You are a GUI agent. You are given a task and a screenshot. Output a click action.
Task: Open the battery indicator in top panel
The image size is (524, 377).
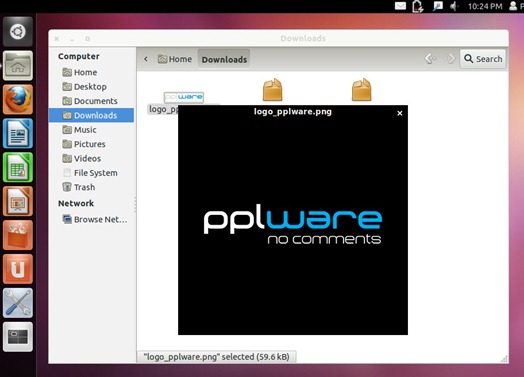[418, 6]
